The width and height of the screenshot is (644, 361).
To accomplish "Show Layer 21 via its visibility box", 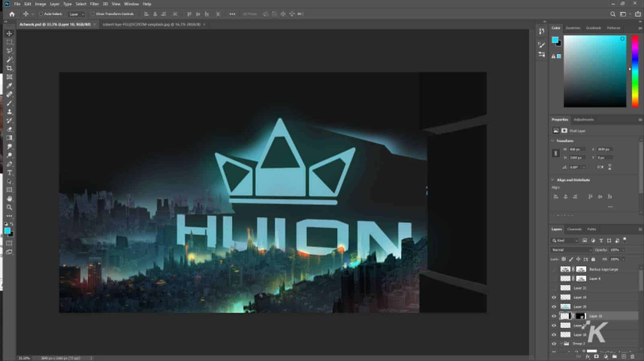I will [554, 288].
